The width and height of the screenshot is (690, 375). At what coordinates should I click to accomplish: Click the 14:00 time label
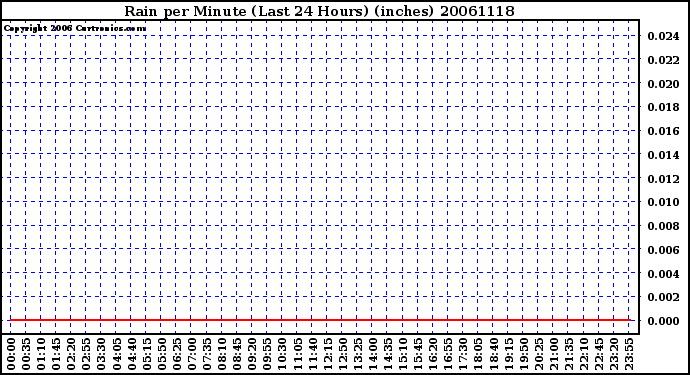(x=373, y=354)
